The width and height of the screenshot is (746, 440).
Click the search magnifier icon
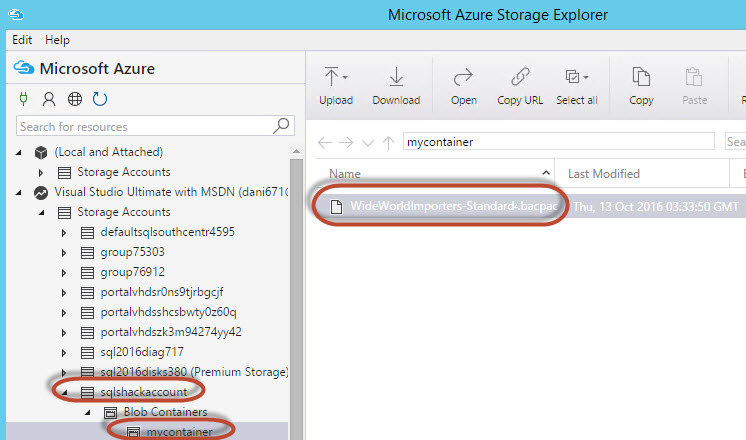click(x=282, y=126)
